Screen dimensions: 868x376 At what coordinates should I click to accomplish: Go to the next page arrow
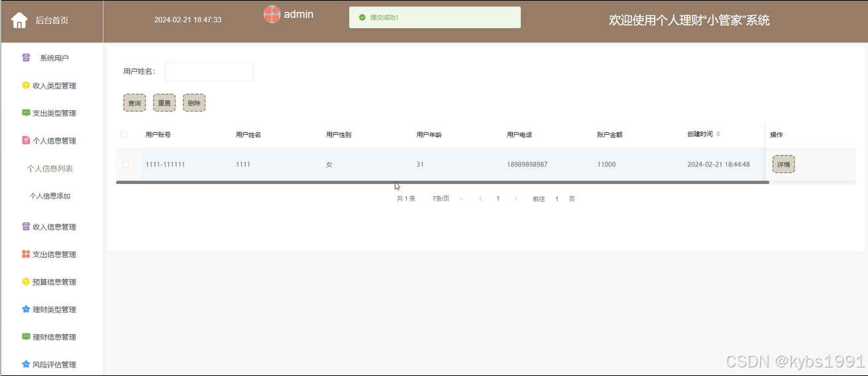click(x=515, y=199)
